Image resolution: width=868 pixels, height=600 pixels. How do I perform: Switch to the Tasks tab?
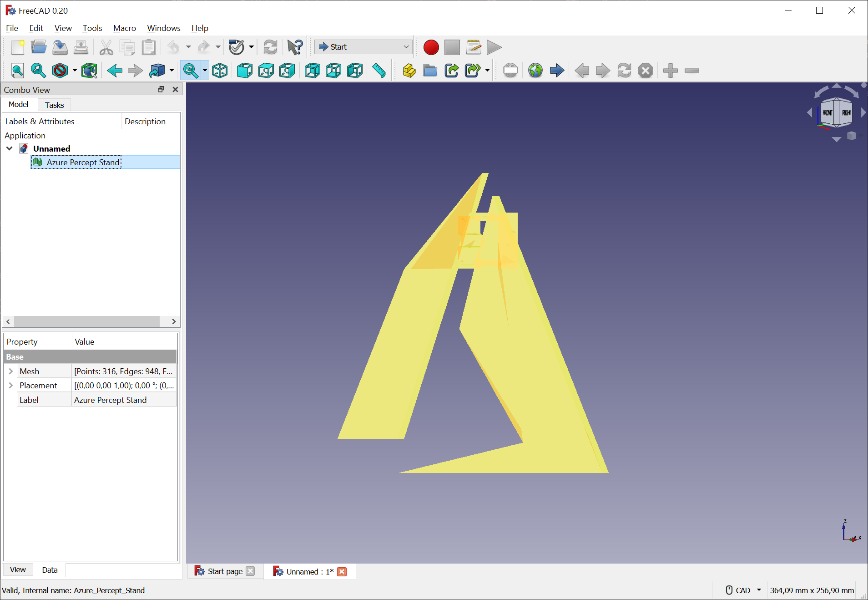click(54, 105)
